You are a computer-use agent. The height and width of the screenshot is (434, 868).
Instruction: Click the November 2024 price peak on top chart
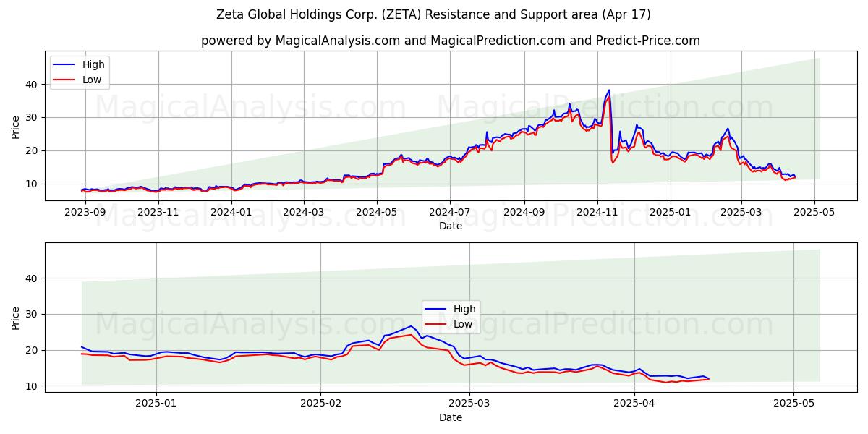[x=608, y=90]
